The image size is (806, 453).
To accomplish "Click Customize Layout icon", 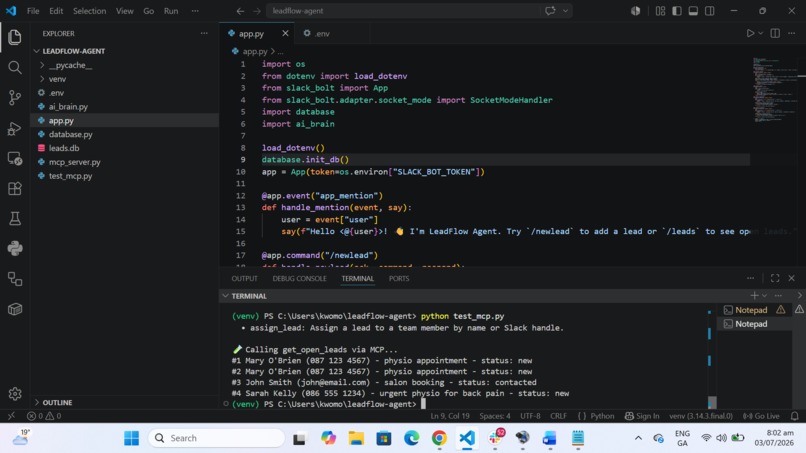I will (661, 11).
